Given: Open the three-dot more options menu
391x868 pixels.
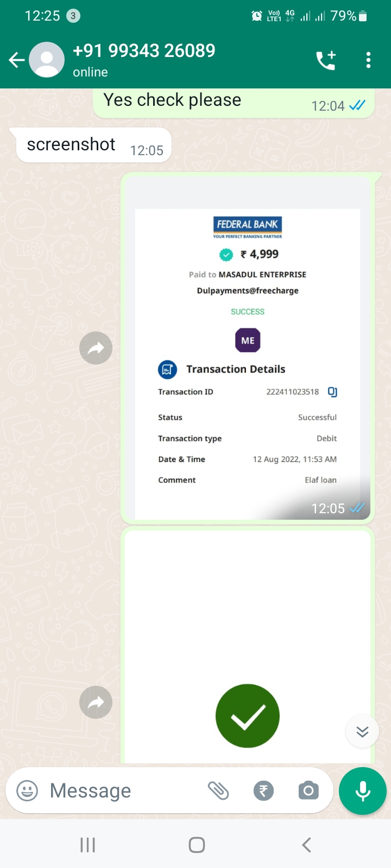Looking at the screenshot, I should pos(368,60).
